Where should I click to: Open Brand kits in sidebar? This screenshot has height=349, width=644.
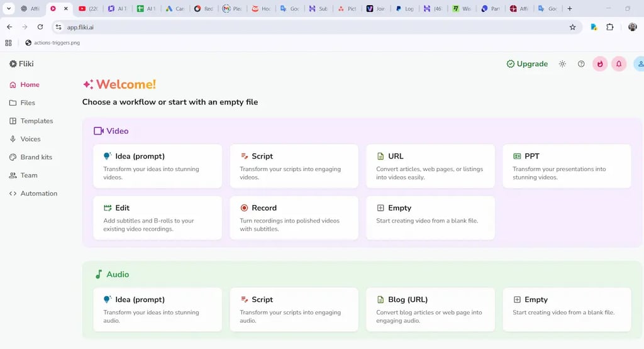coord(31,157)
